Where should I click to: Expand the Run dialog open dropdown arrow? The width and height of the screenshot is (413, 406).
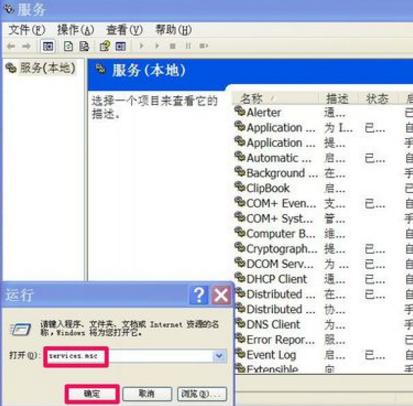click(x=219, y=356)
